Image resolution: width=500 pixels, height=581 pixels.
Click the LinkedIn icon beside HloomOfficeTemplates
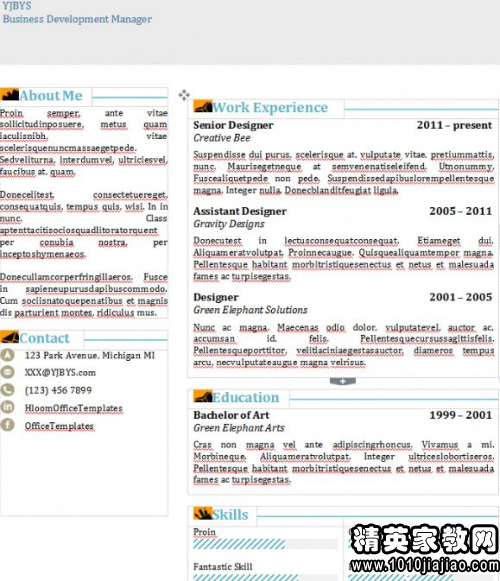[7, 407]
